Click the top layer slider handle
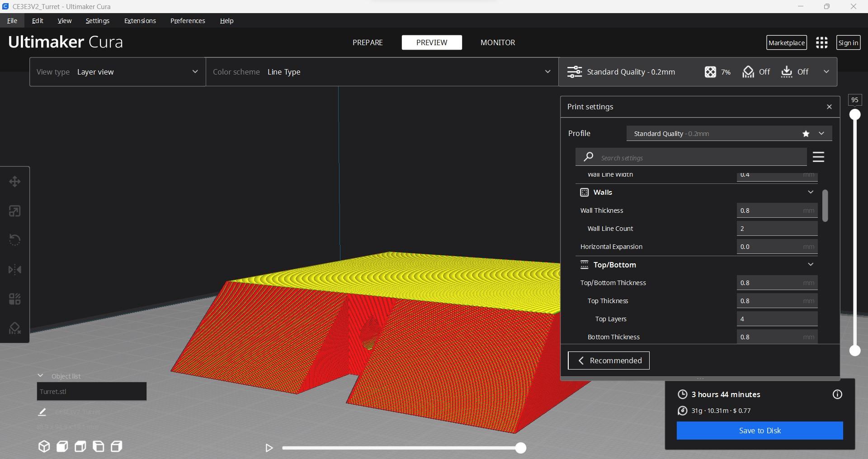 (x=854, y=115)
